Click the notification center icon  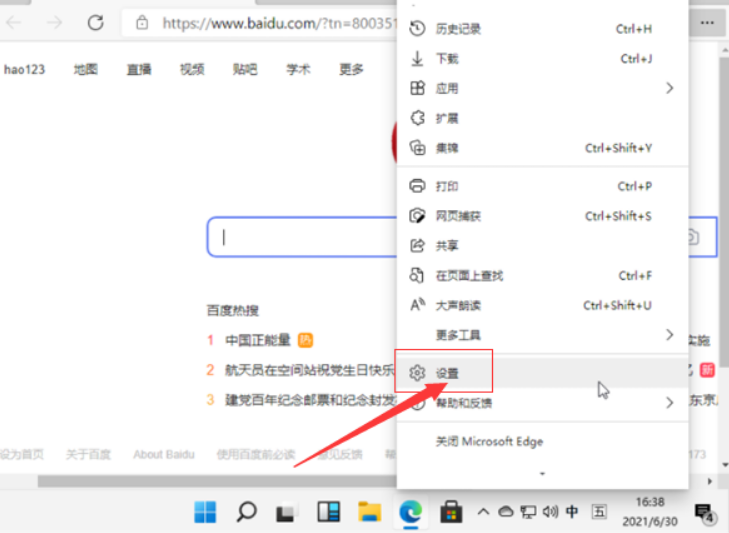(x=704, y=513)
